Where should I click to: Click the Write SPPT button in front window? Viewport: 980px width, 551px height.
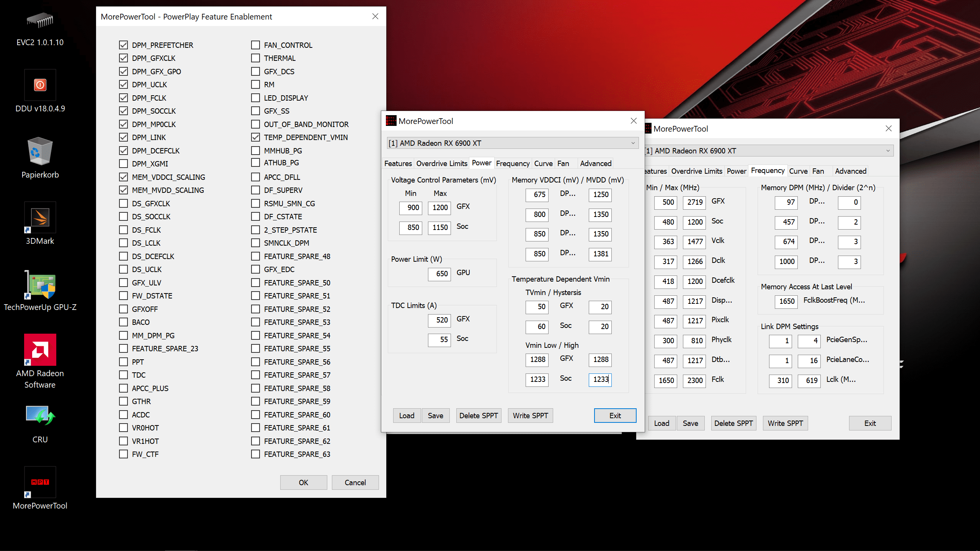tap(530, 416)
